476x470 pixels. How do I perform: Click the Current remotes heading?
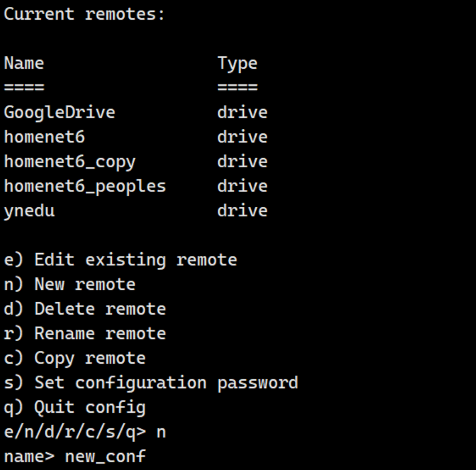click(85, 14)
